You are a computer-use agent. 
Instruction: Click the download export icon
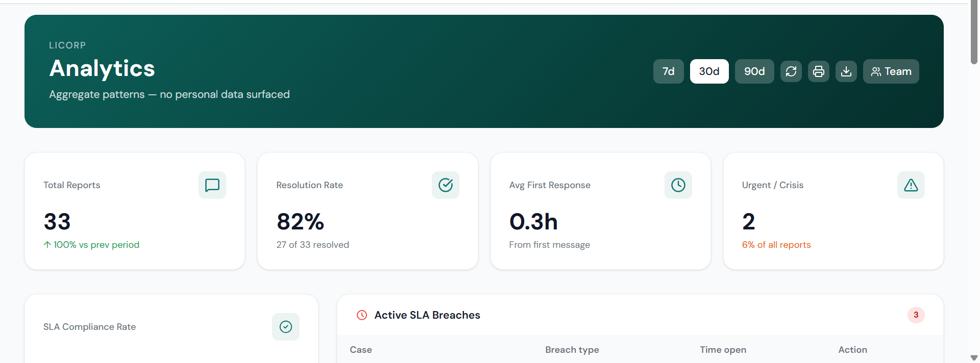[846, 71]
